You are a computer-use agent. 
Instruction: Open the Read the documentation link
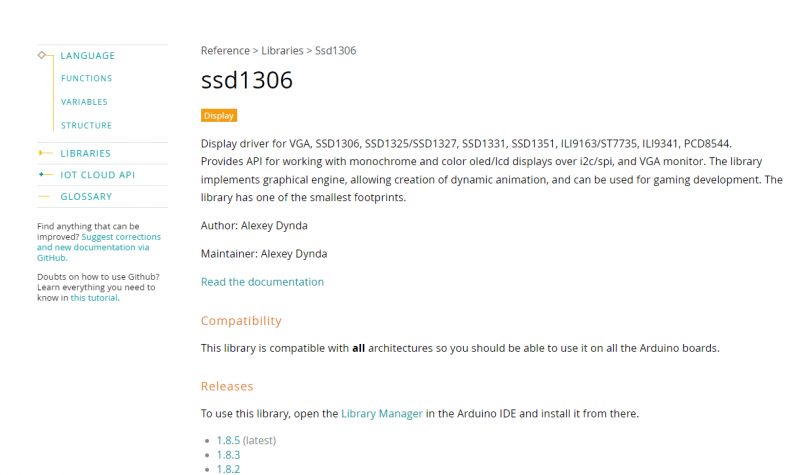pyautogui.click(x=262, y=282)
